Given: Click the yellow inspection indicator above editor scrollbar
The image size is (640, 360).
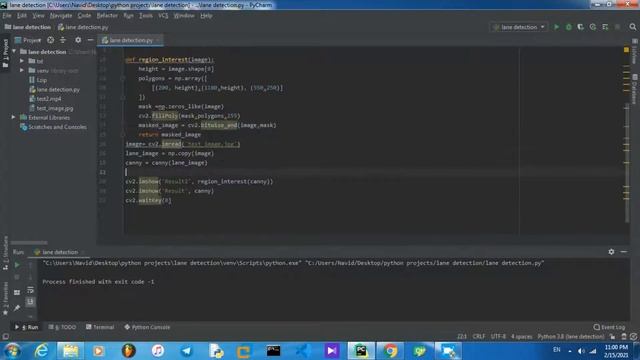Looking at the screenshot, I should tap(626, 50).
